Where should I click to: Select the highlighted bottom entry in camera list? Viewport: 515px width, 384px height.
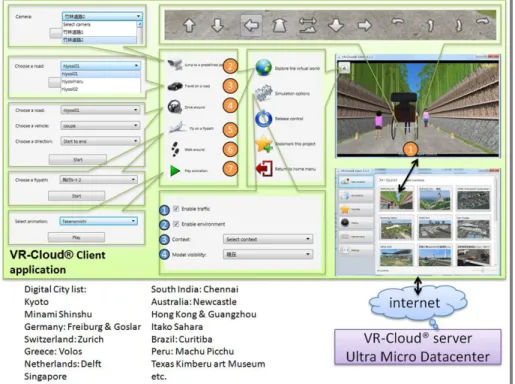coord(99,40)
